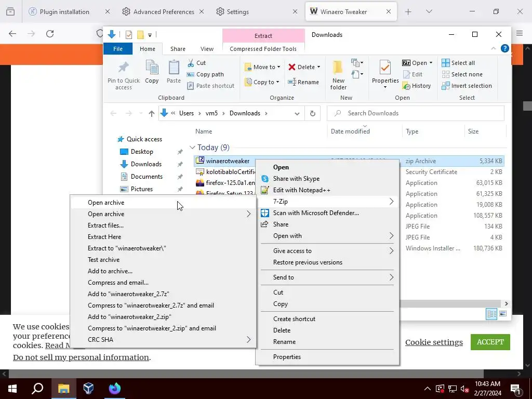Viewport: 532px width, 399px height.
Task: Click the refresh button beside address bar
Action: (x=312, y=113)
